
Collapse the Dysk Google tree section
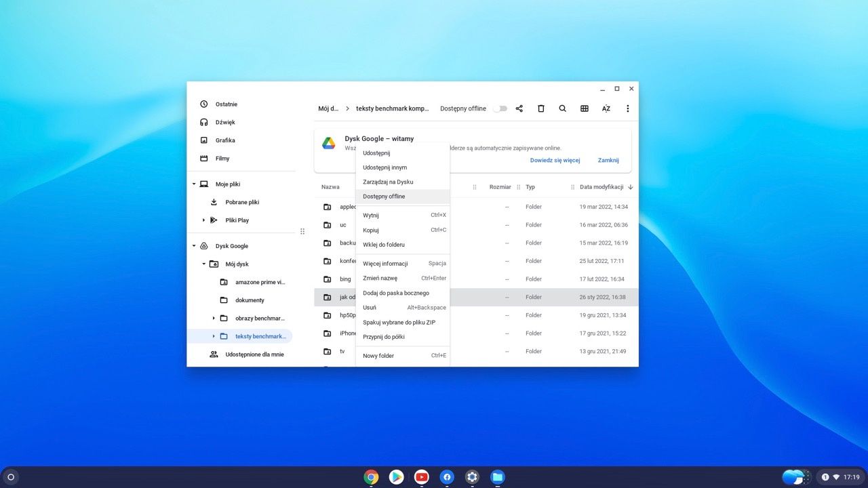click(x=194, y=246)
